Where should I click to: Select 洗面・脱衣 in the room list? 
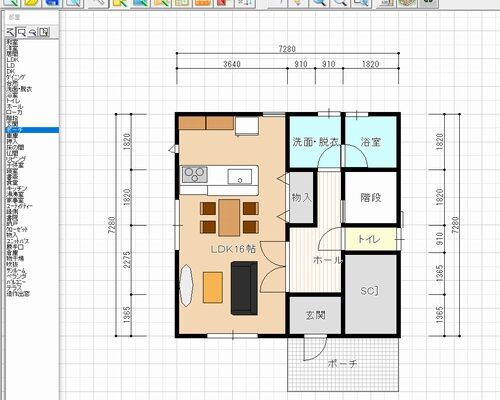(x=19, y=89)
